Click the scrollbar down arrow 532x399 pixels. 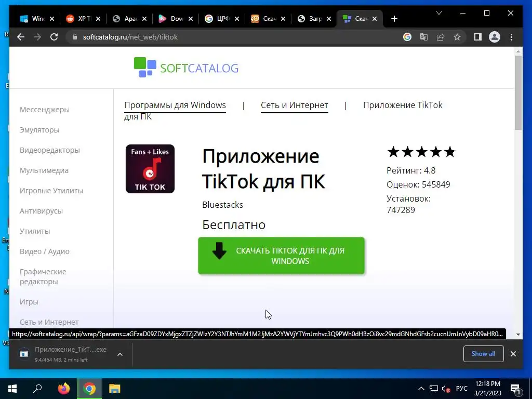click(x=518, y=334)
